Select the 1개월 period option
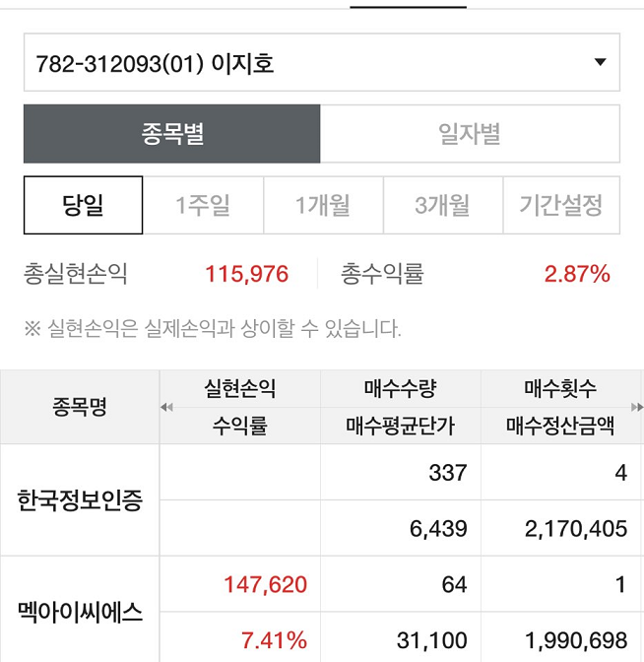 click(323, 205)
